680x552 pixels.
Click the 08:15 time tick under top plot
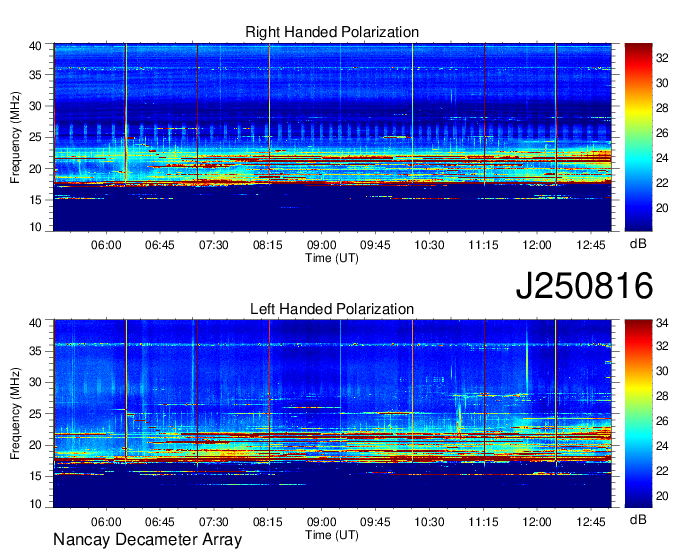[268, 245]
